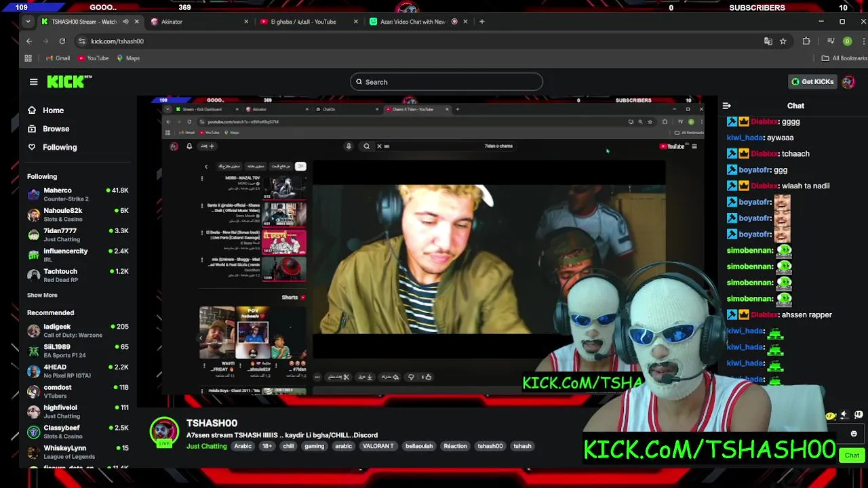
Task: Reload the current page
Action: click(62, 41)
